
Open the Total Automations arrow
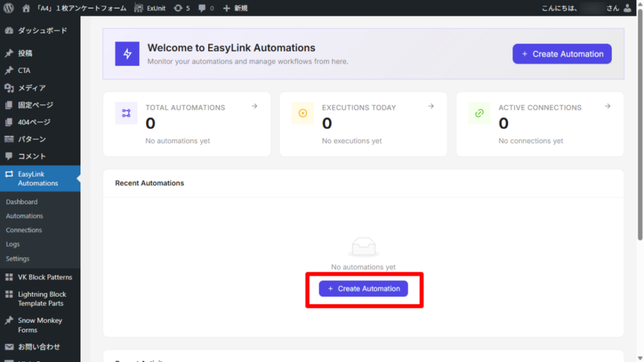pyautogui.click(x=255, y=106)
